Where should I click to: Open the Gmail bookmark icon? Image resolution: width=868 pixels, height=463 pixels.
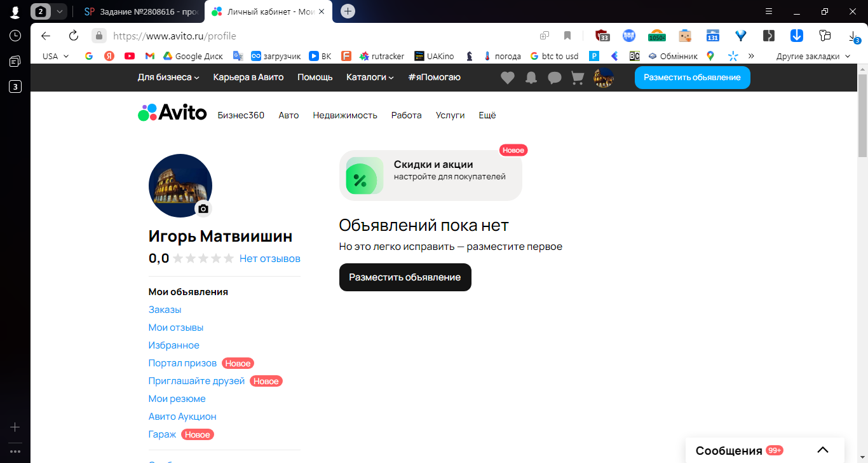tap(150, 56)
